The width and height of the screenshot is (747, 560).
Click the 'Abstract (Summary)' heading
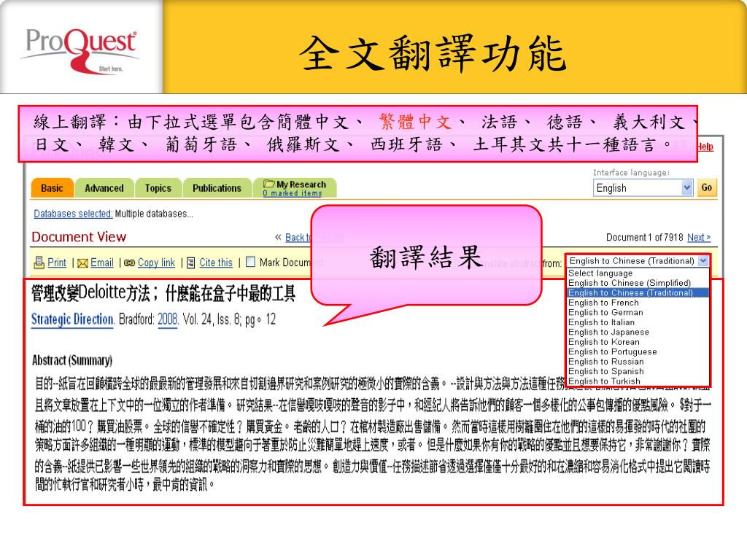(x=72, y=360)
